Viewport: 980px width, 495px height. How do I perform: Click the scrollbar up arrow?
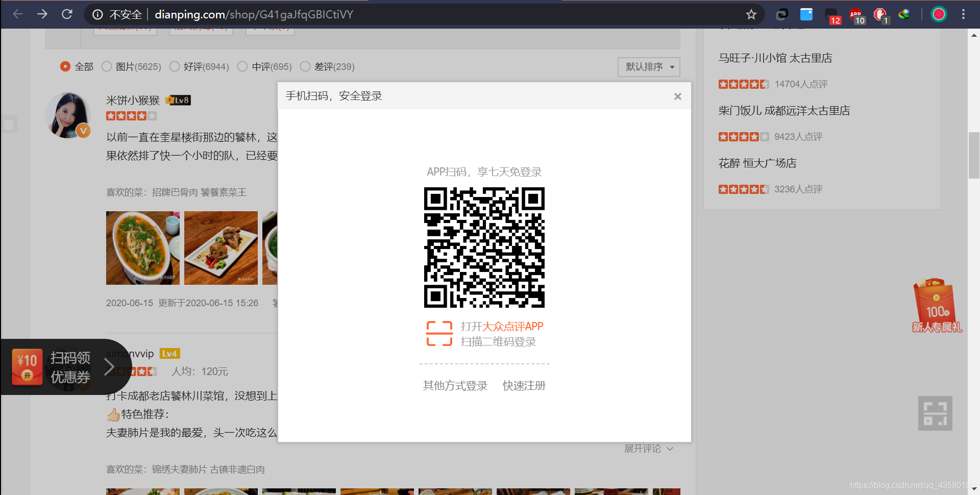pyautogui.click(x=974, y=35)
